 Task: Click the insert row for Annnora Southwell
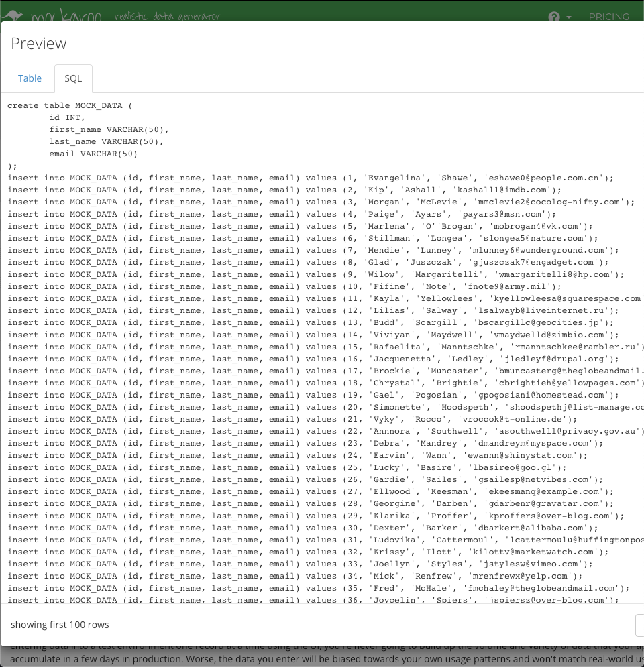[325, 431]
